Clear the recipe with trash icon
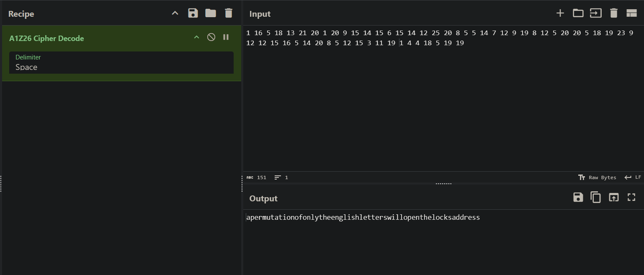Image resolution: width=644 pixels, height=275 pixels. tap(229, 13)
